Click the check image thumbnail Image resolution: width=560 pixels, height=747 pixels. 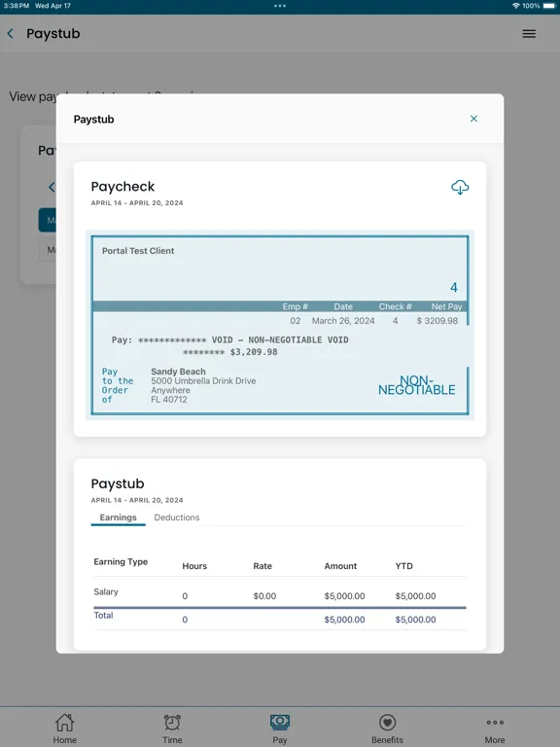coord(280,325)
